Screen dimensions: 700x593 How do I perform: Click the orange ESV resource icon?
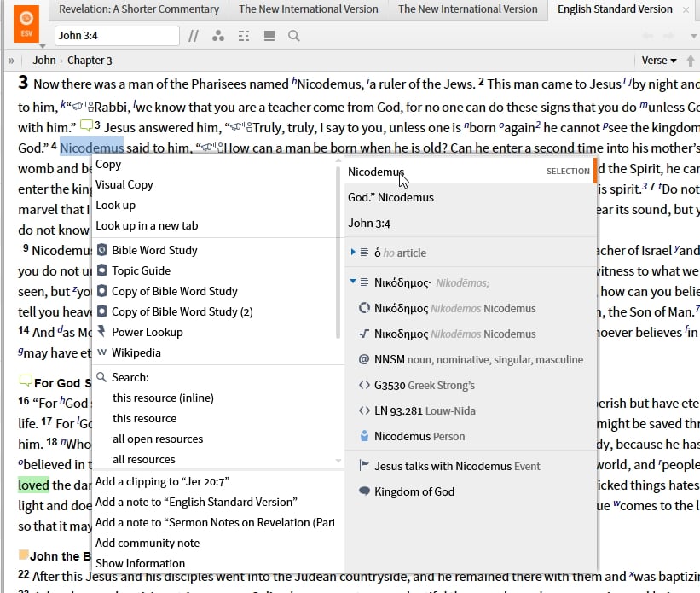pyautogui.click(x=26, y=24)
